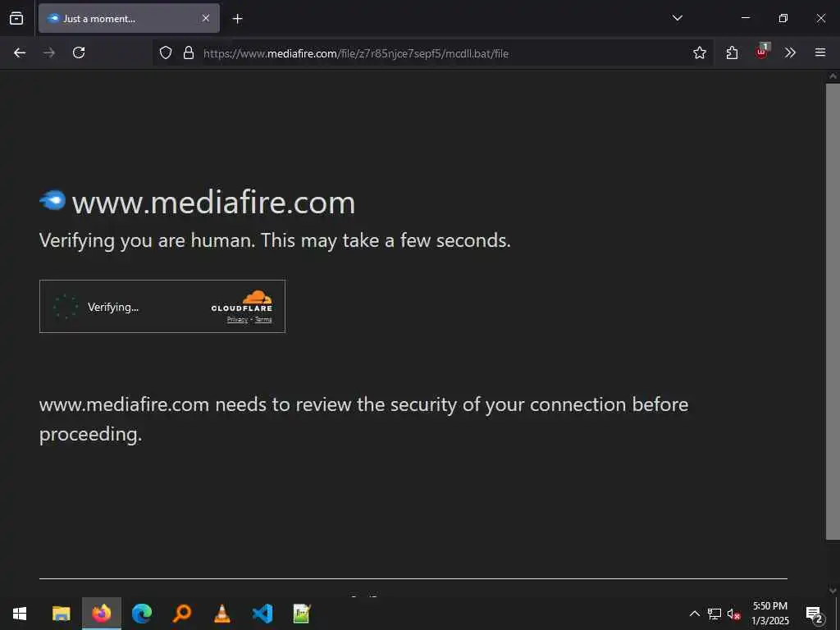Restore down the Firefox window

click(783, 18)
